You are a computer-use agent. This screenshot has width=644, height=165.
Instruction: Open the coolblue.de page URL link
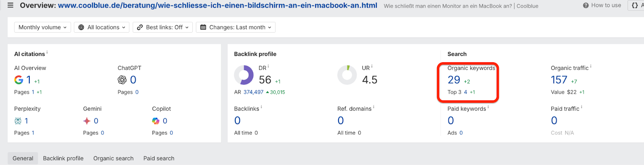coord(217,5)
